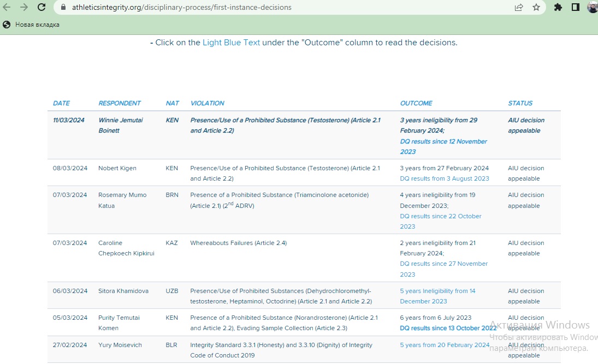Open Nobert Kigen DQ results link
598x364 pixels.
point(444,178)
